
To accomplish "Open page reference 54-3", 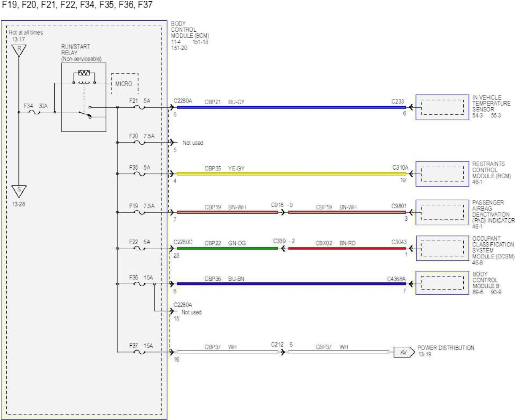I will (x=478, y=116).
